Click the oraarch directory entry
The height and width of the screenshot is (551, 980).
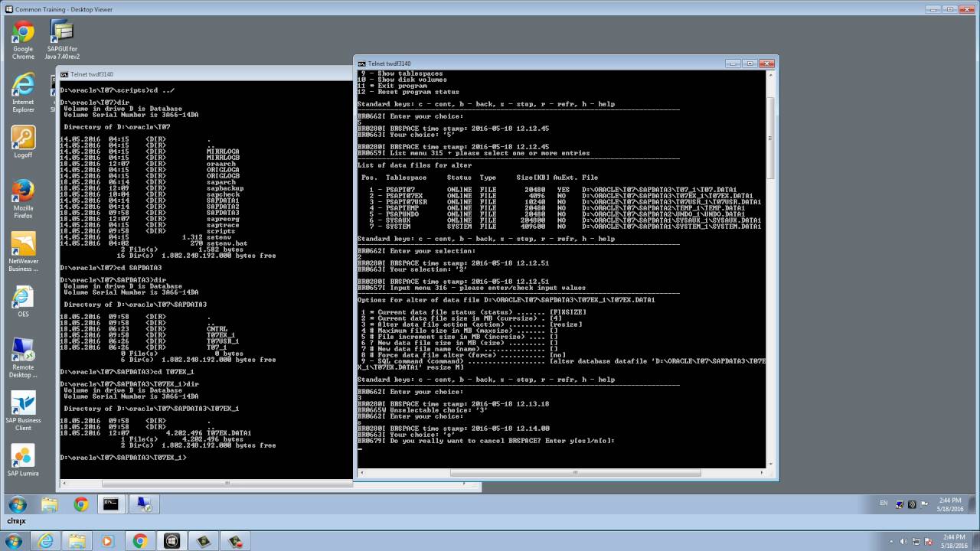pos(149,164)
